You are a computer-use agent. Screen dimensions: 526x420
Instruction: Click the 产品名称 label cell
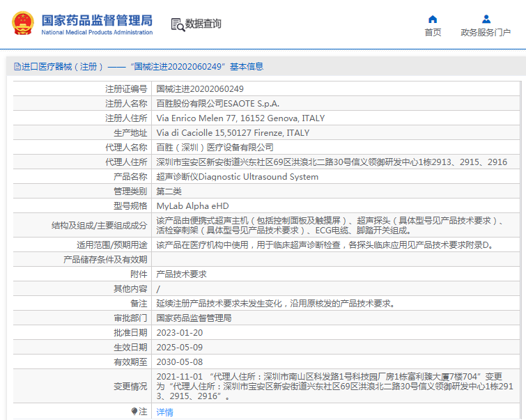click(130, 177)
